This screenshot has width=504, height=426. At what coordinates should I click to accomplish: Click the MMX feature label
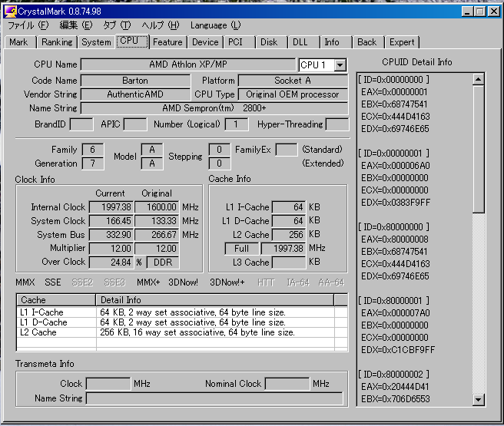25,282
